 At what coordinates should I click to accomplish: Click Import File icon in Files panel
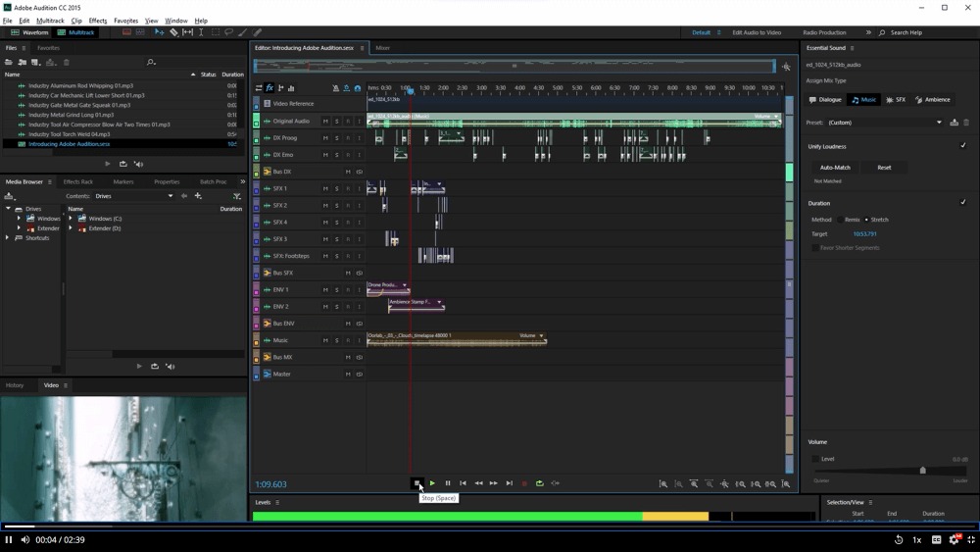22,63
